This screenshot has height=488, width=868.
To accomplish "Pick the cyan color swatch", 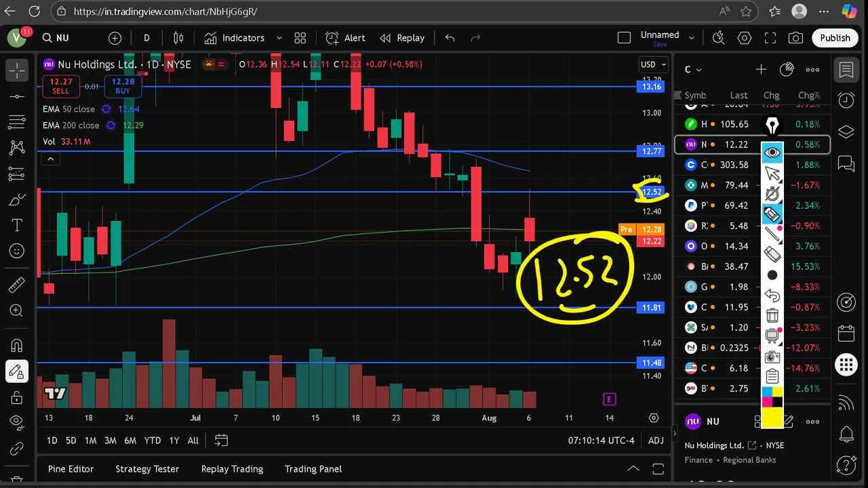I will [767, 392].
